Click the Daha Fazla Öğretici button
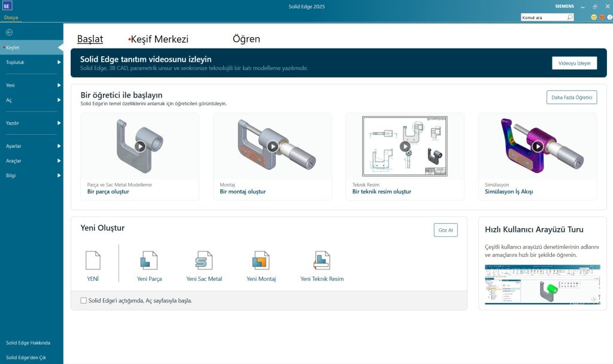613x364 pixels. tap(571, 97)
